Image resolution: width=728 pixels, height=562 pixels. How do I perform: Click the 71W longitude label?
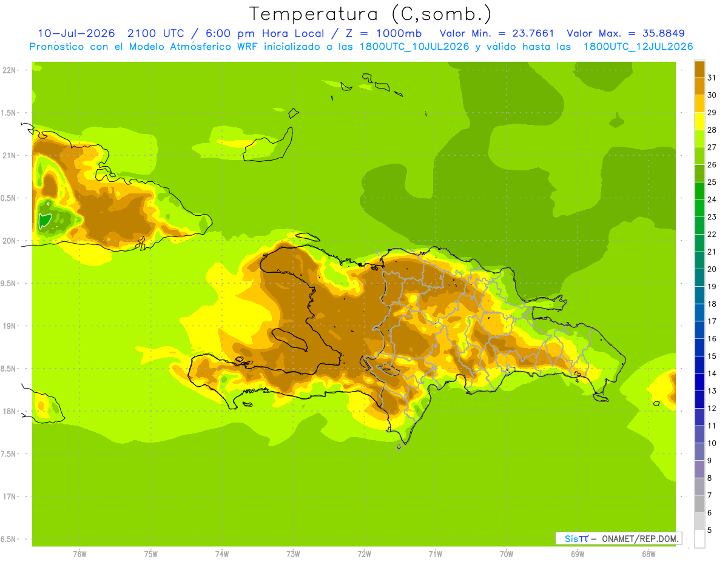tap(435, 554)
